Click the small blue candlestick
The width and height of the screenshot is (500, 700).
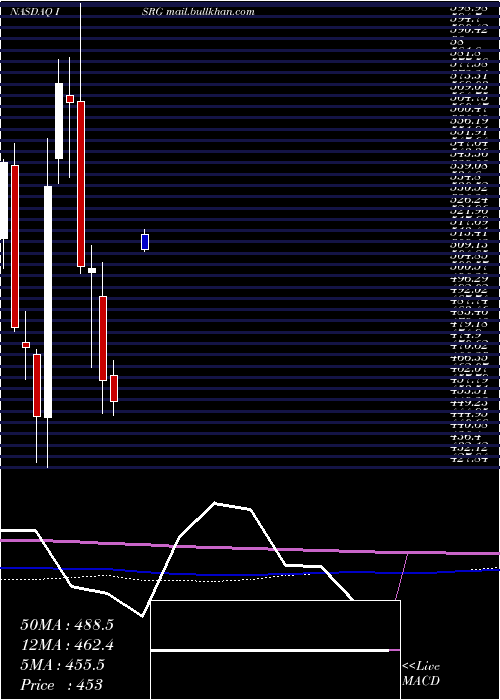pyautogui.click(x=145, y=242)
